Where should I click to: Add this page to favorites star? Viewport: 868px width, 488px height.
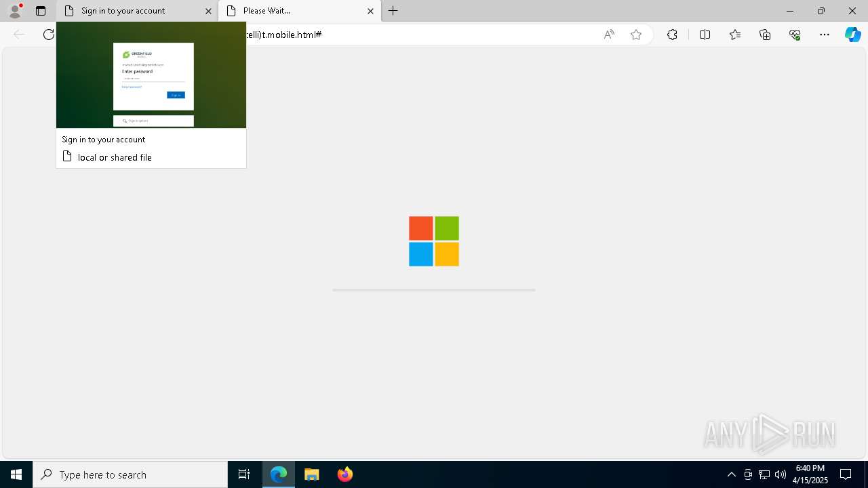click(636, 35)
